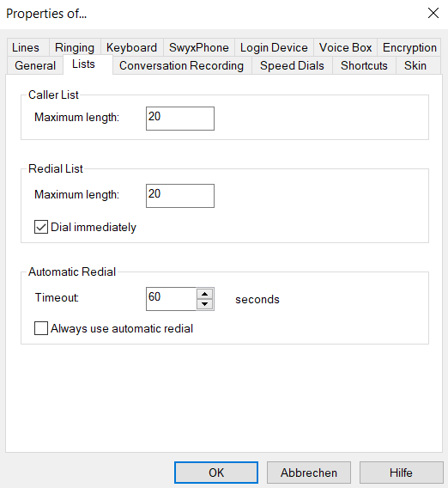Open the Ringing tab
This screenshot has width=448, height=488.
click(x=75, y=47)
